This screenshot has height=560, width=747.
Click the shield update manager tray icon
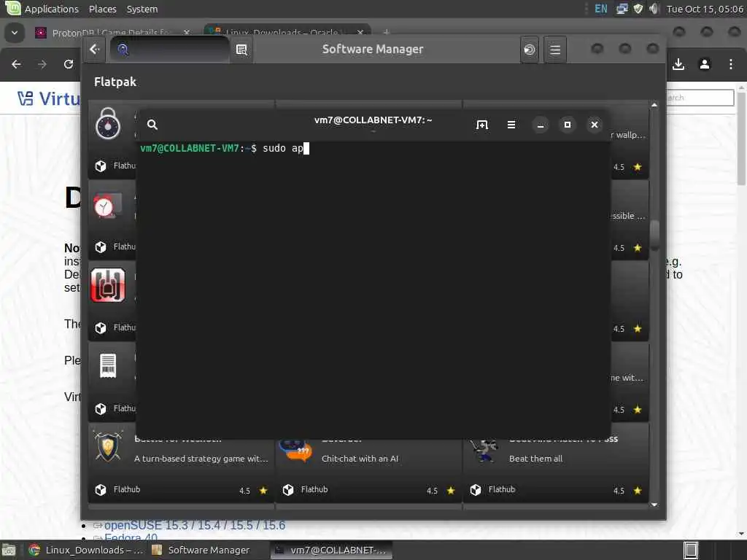[x=638, y=9]
